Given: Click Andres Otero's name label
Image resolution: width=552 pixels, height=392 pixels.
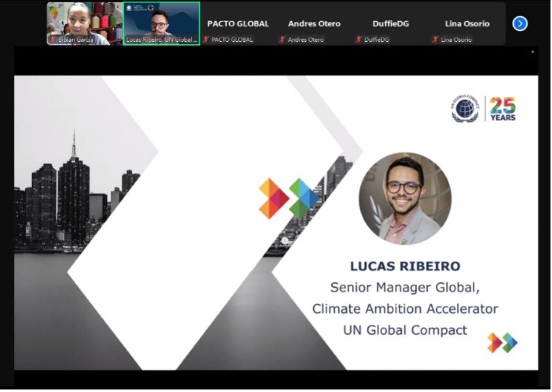Looking at the screenshot, I should coord(314,24).
